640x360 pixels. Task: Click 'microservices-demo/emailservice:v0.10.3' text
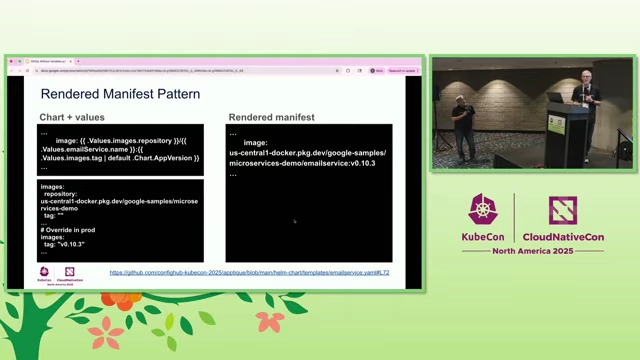302,163
